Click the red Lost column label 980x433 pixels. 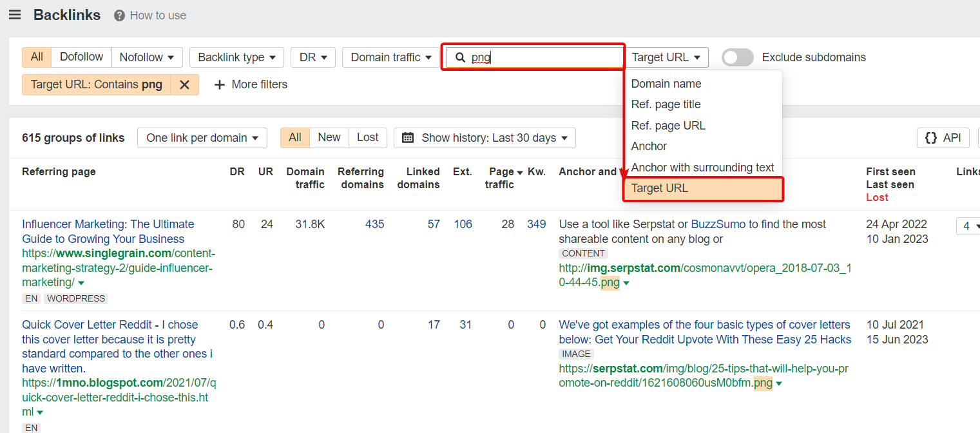877,197
